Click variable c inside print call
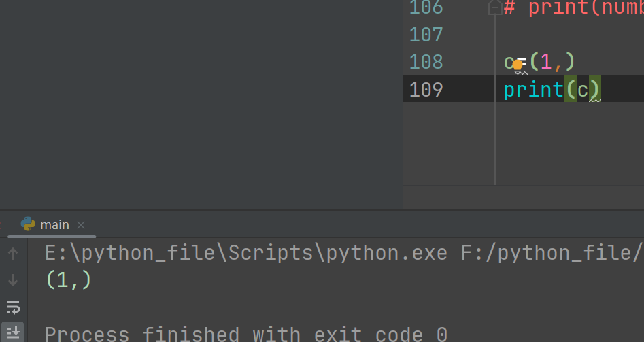The image size is (644, 342). pos(582,90)
